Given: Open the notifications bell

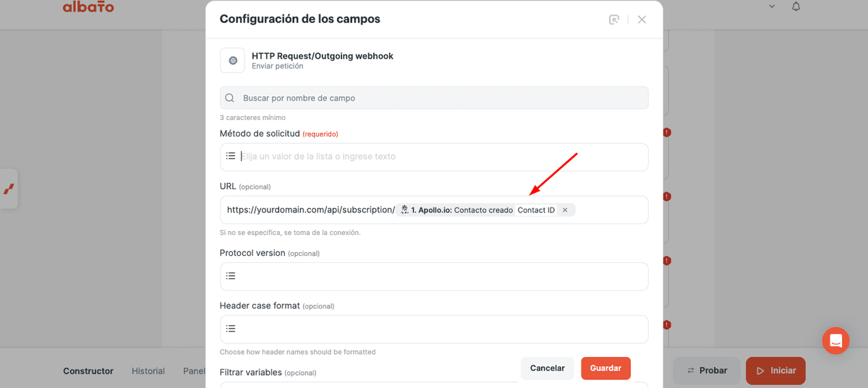Looking at the screenshot, I should (796, 7).
